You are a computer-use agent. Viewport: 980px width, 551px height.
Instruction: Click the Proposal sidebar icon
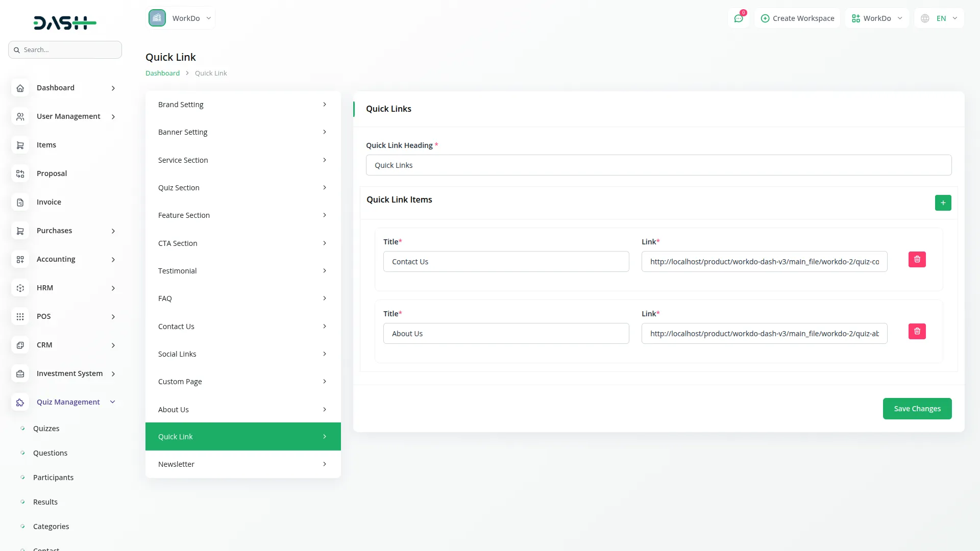(20, 173)
